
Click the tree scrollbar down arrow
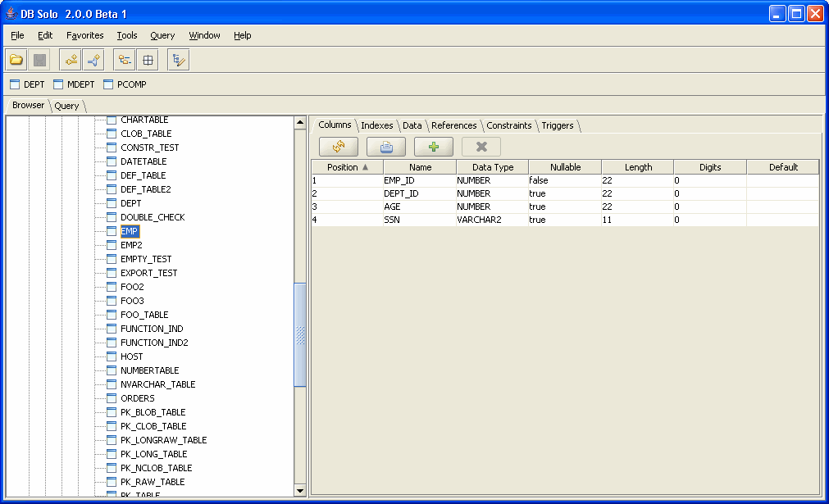click(300, 490)
